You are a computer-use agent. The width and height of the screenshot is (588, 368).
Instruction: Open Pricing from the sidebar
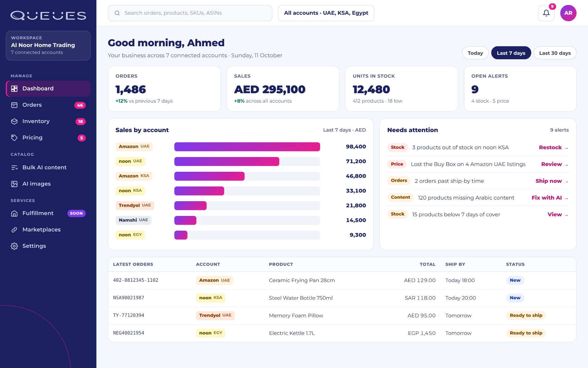(x=48, y=137)
